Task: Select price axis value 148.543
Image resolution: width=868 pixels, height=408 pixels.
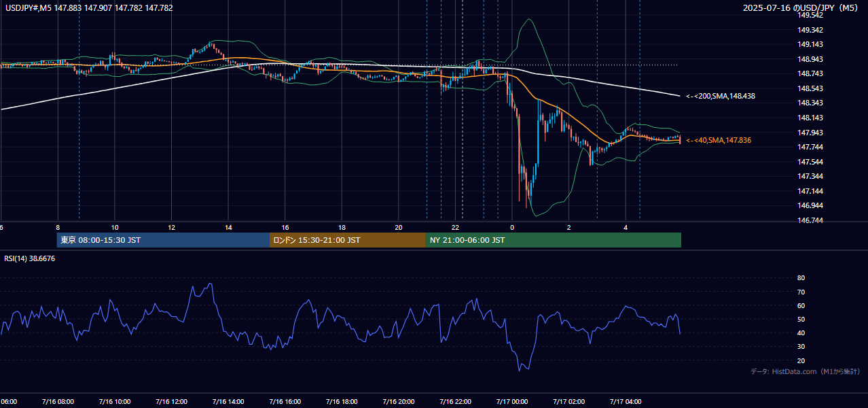Action: pyautogui.click(x=812, y=88)
